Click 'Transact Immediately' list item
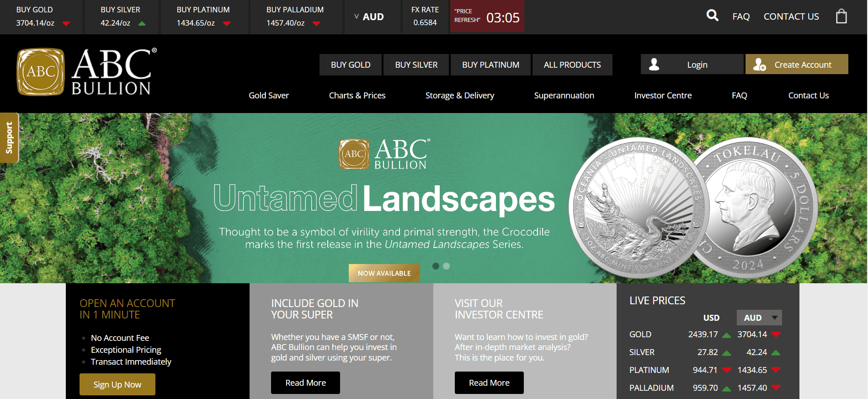This screenshot has width=868, height=399. click(131, 361)
